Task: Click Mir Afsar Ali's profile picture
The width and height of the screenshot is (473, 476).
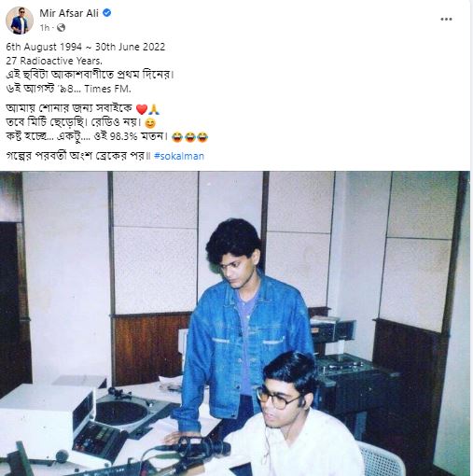Action: point(20,21)
